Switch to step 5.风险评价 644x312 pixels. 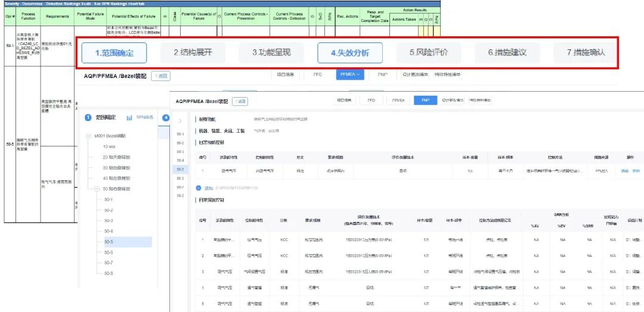pos(429,53)
